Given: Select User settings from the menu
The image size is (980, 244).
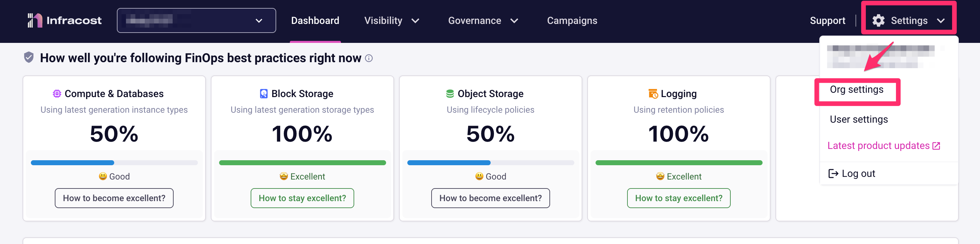Looking at the screenshot, I should click(x=858, y=120).
